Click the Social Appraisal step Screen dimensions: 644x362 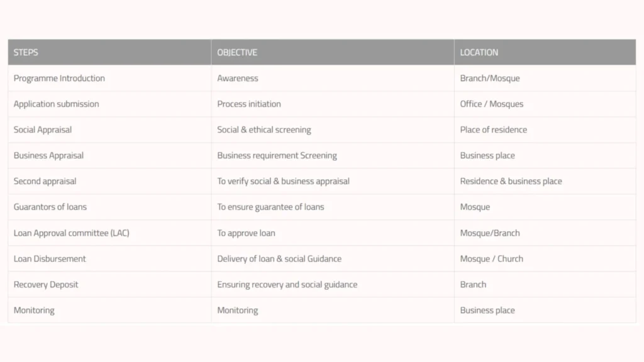[43, 129]
